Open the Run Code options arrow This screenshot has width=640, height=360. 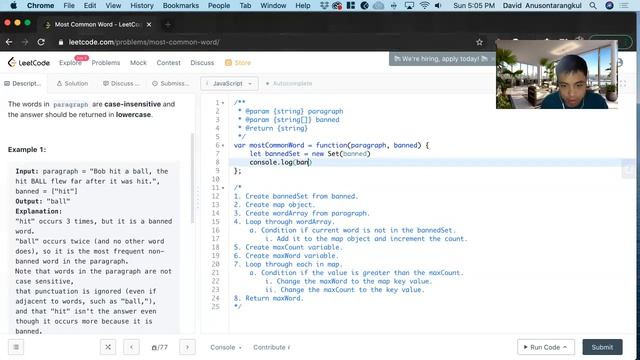(565, 347)
